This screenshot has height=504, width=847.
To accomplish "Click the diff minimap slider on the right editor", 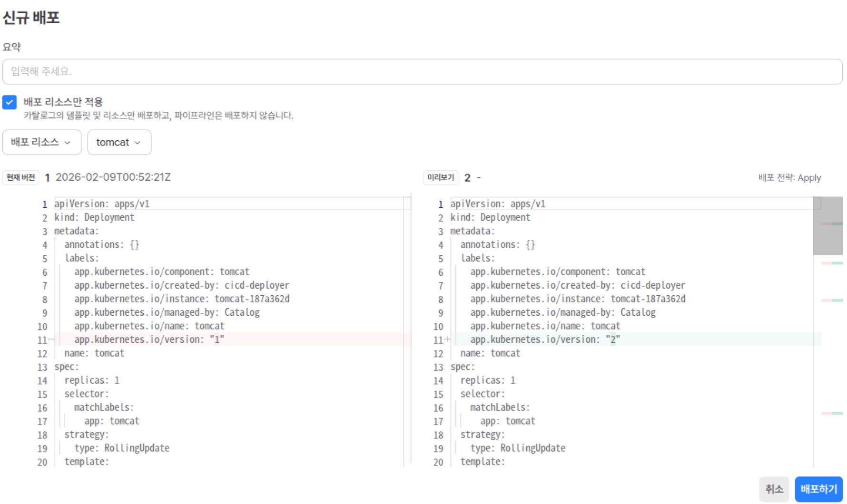I will tap(828, 226).
